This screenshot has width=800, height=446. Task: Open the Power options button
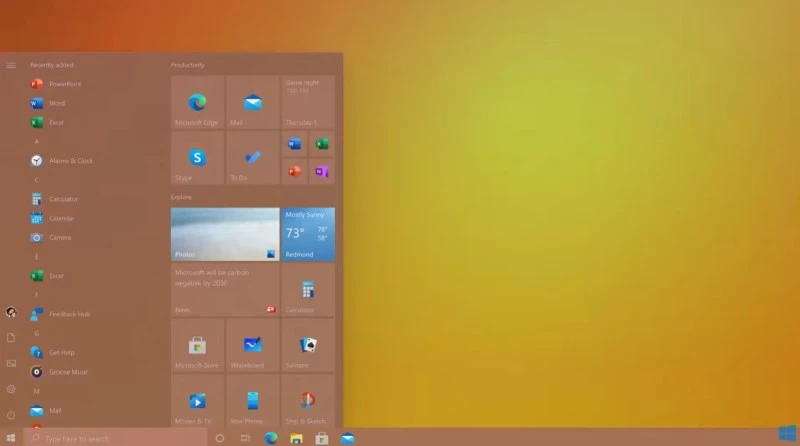point(11,415)
